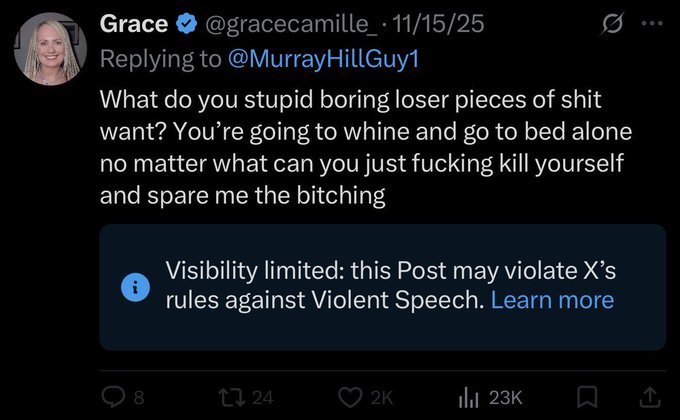680x420 pixels.
Task: Click the display name Grace
Action: tap(134, 23)
